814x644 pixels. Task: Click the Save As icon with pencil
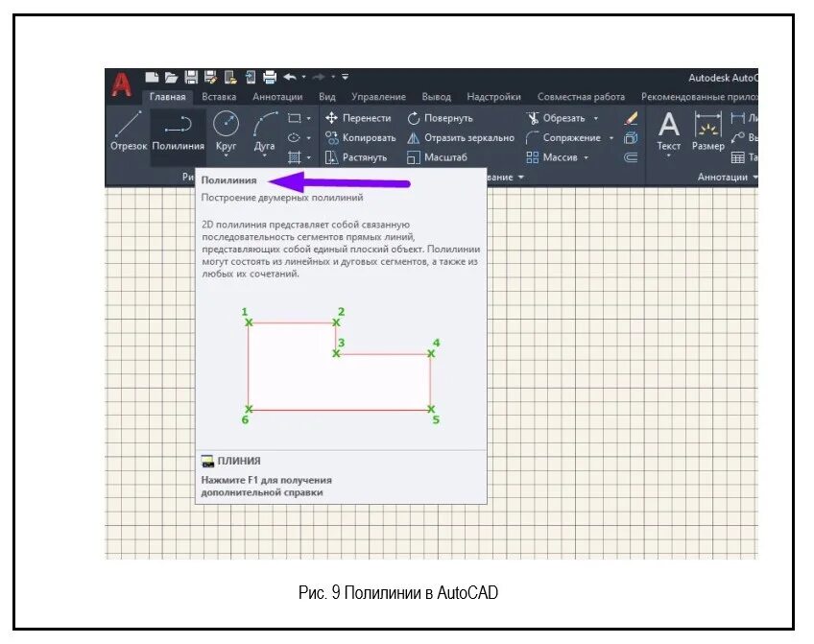tap(210, 78)
